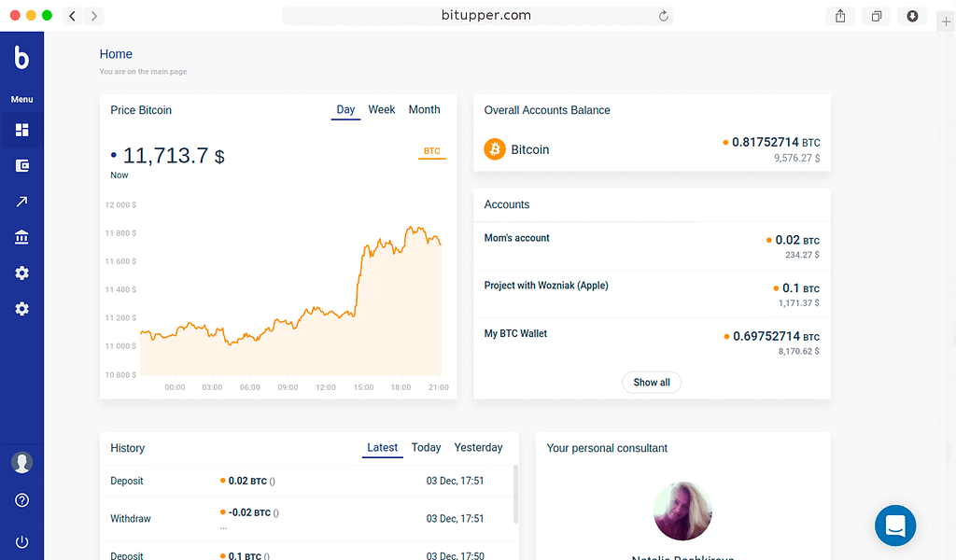Viewport: 956px width, 560px height.
Task: Click the personal consultant photo
Action: (682, 511)
